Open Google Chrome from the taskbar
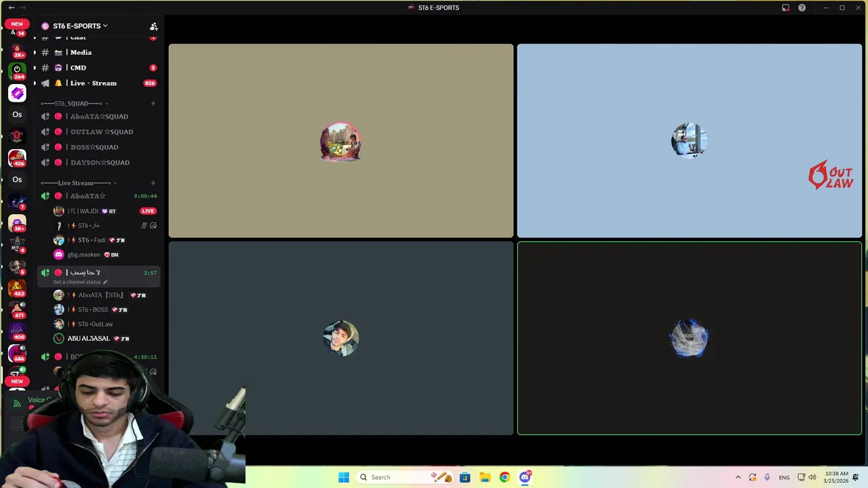The height and width of the screenshot is (488, 868). 505,477
